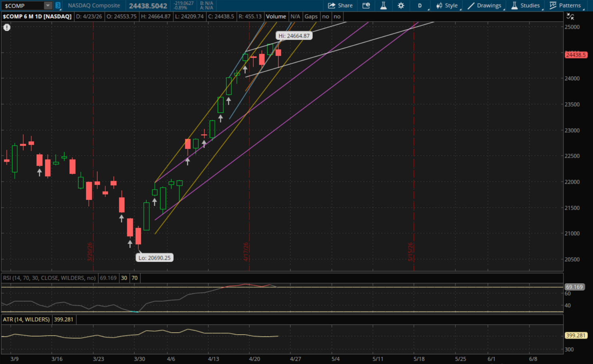Toggle the Volume label in chart header

(x=276, y=16)
